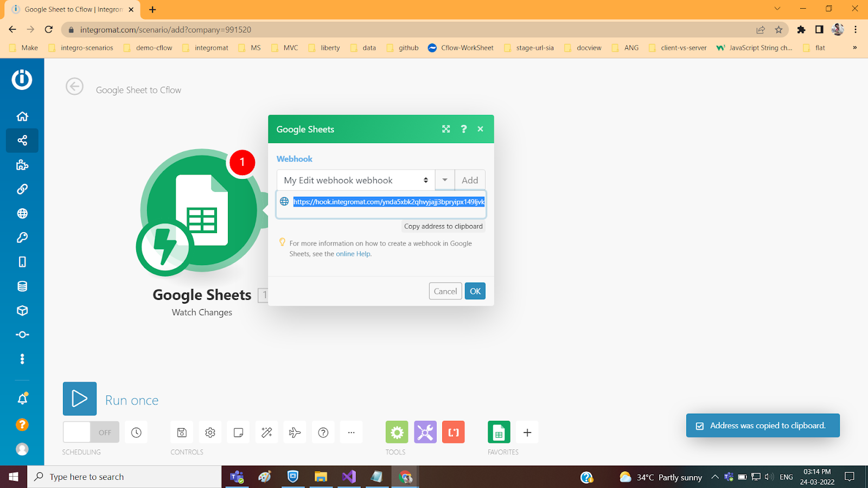Open Connections link icon in sidebar

[x=22, y=189]
